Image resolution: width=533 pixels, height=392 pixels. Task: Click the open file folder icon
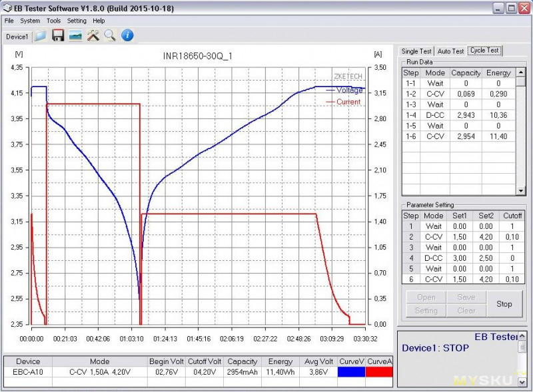pos(41,36)
